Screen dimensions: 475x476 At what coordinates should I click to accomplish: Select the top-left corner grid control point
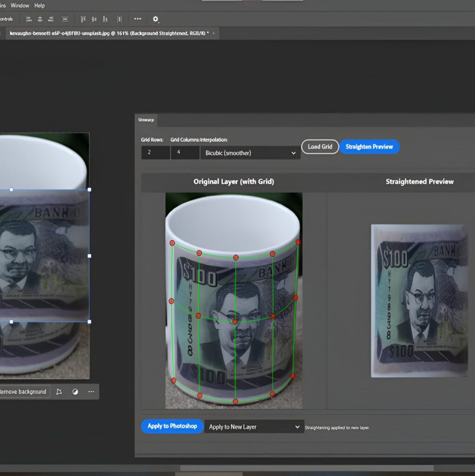(x=172, y=243)
